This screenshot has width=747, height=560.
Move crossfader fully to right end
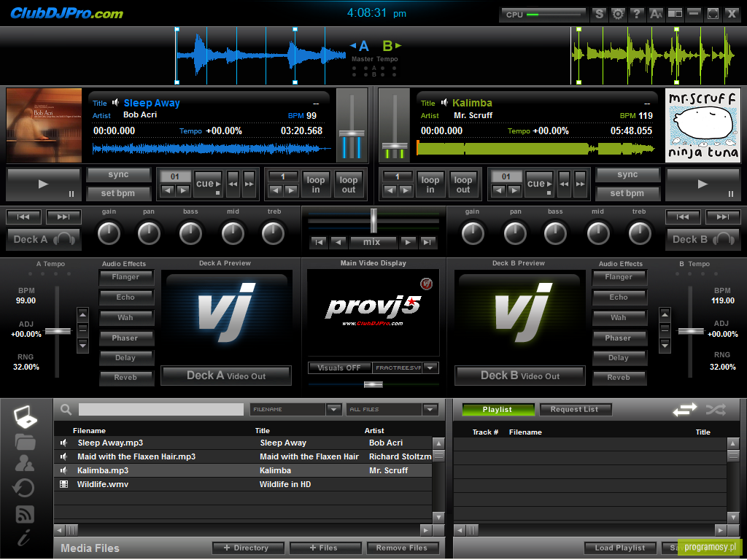[x=427, y=242]
